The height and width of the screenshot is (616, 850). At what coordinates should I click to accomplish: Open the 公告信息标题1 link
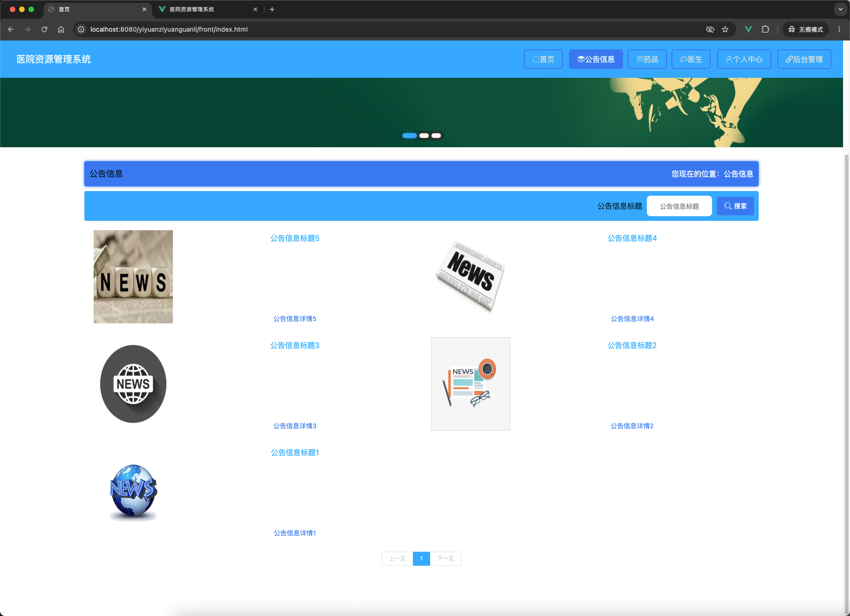tap(295, 452)
